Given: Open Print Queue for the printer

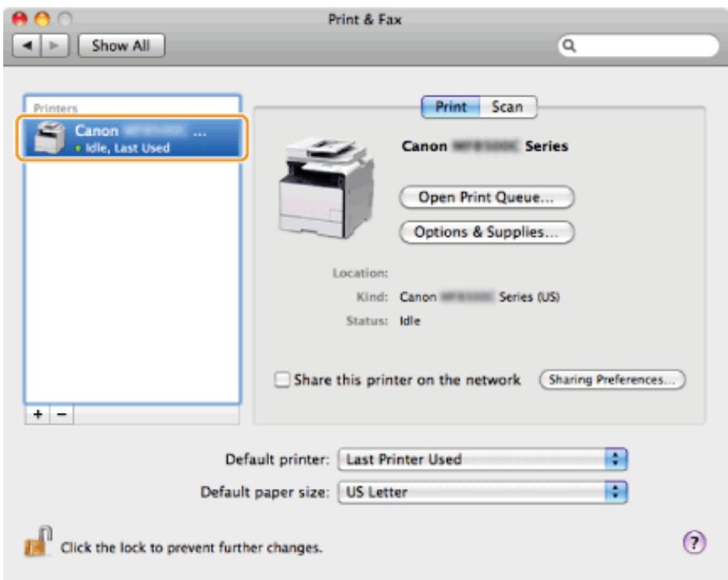Looking at the screenshot, I should point(486,197).
